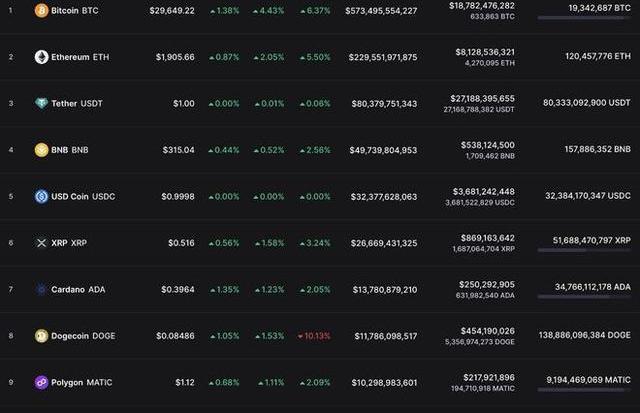Click Bitcoin's market cap value
The image size is (640, 413).
click(x=381, y=10)
